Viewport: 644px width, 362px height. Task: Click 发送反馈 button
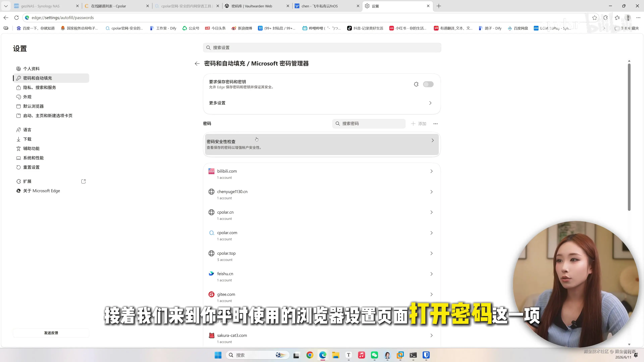coord(51,333)
